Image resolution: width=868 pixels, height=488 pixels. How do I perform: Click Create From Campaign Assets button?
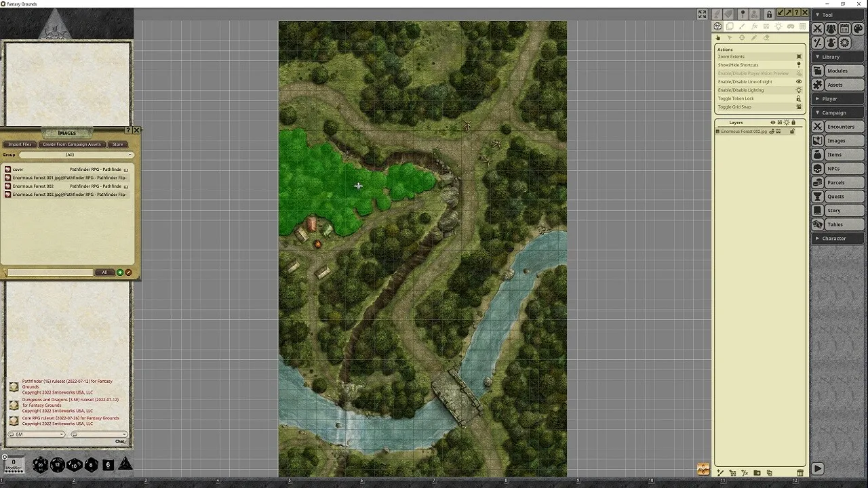(72, 144)
